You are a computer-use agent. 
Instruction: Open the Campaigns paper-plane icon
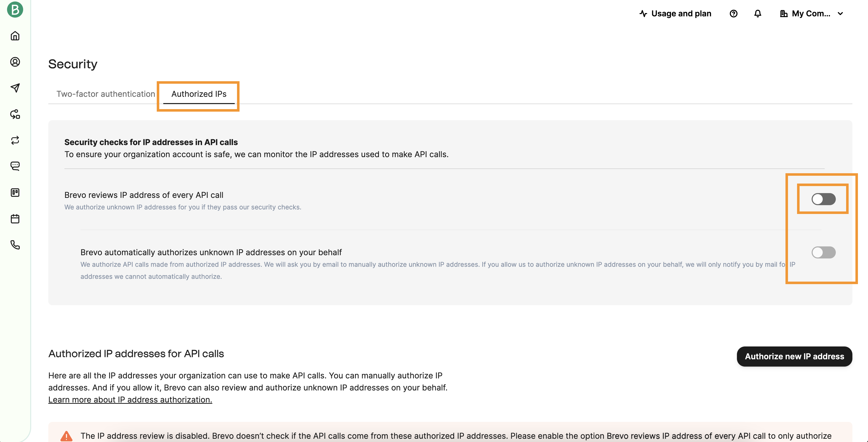click(15, 88)
